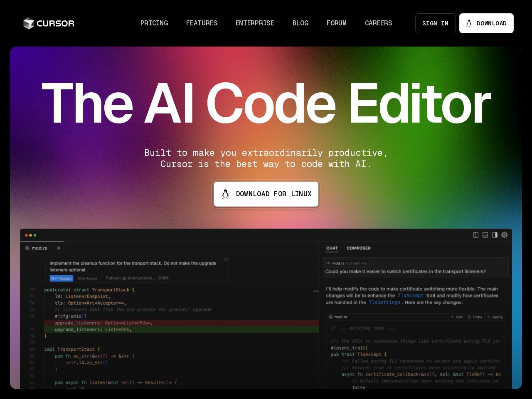Image resolution: width=532 pixels, height=399 pixels.
Task: Open the editor settings gear icon
Action: pos(504,235)
